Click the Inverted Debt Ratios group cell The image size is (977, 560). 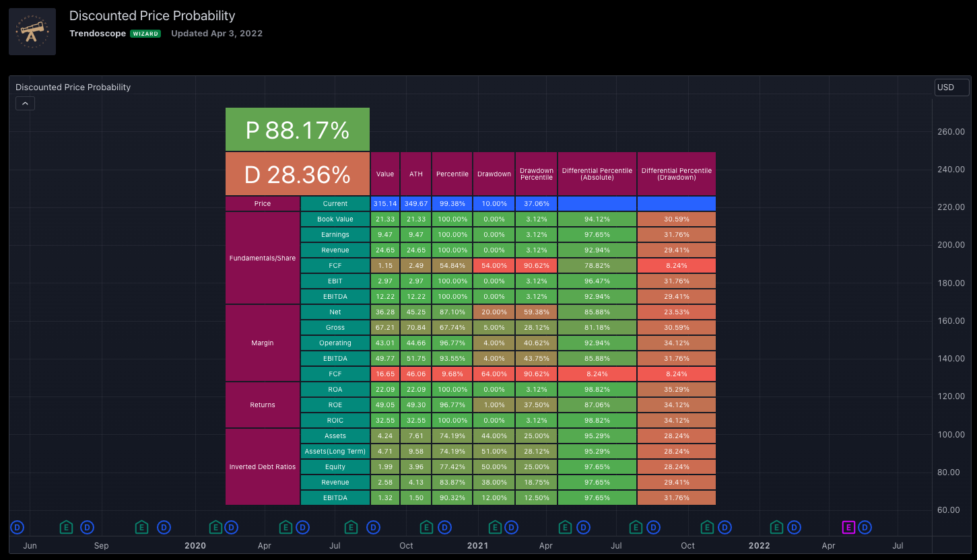point(263,466)
